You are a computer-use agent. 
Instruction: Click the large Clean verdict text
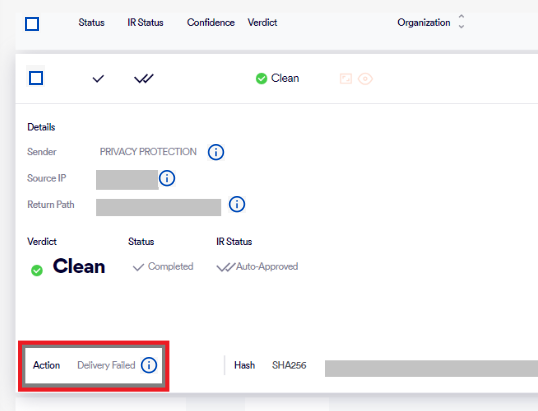[79, 266]
